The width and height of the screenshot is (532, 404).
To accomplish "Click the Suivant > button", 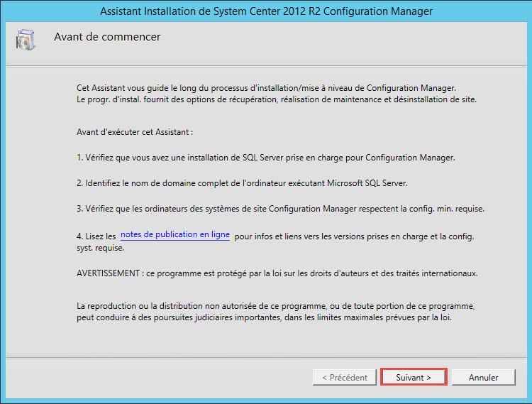I will click(414, 377).
